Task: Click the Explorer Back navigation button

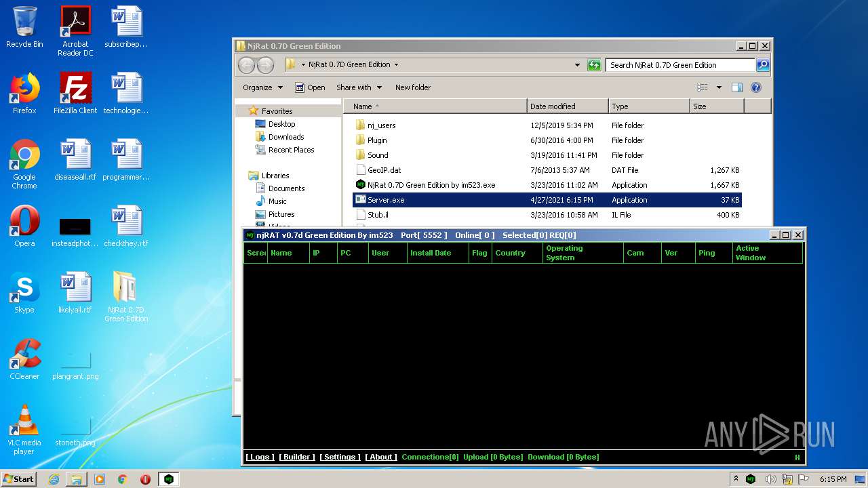Action: (x=246, y=65)
